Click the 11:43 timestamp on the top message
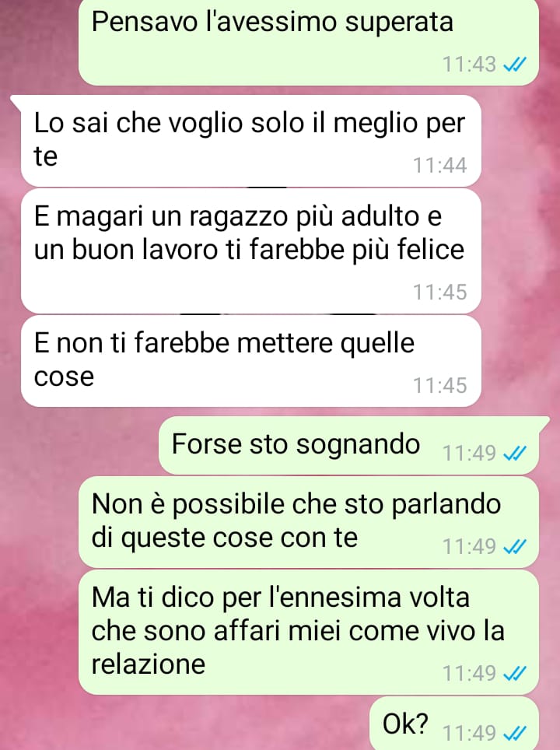Image resolution: width=560 pixels, height=750 pixels. tap(469, 65)
